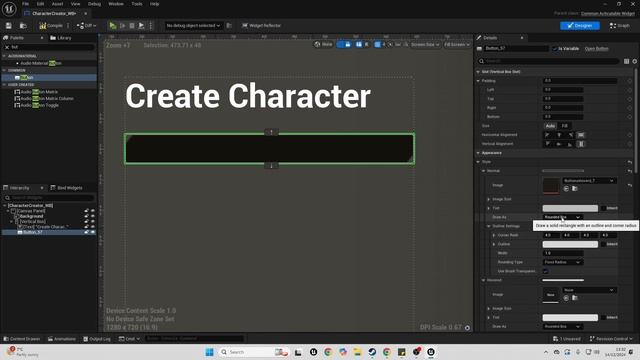Open the Widget Reflector tool
640x360 pixels.
(x=261, y=25)
